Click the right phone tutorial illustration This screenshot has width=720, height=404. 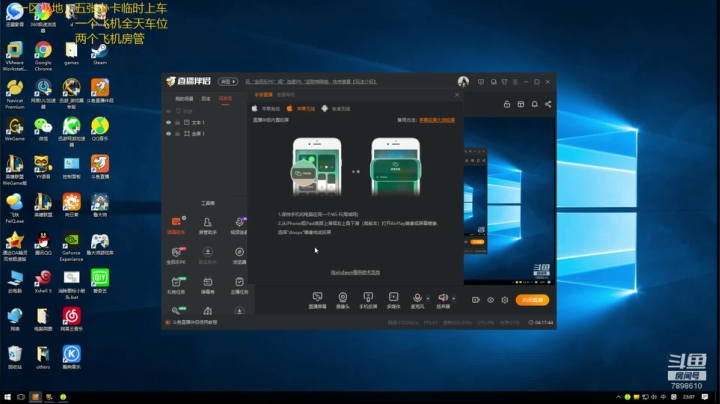395,166
